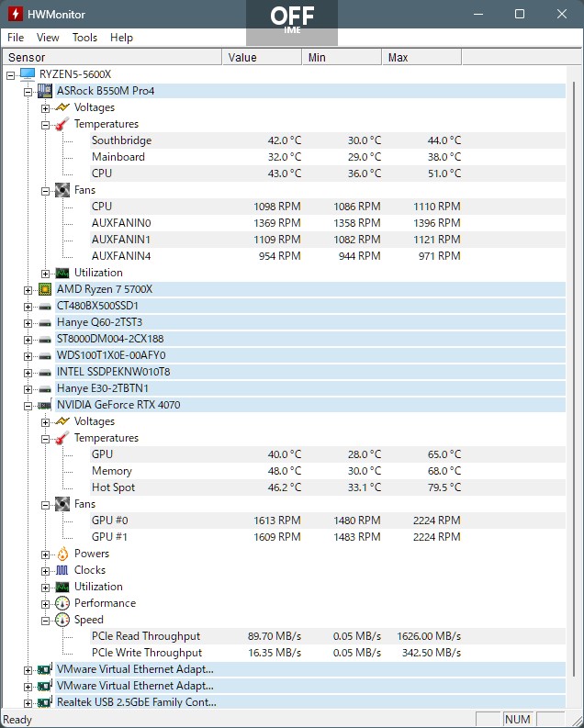This screenshot has height=728, width=584.
Task: Expand the AMD Ryzen 7 5700X node
Action: point(28,290)
